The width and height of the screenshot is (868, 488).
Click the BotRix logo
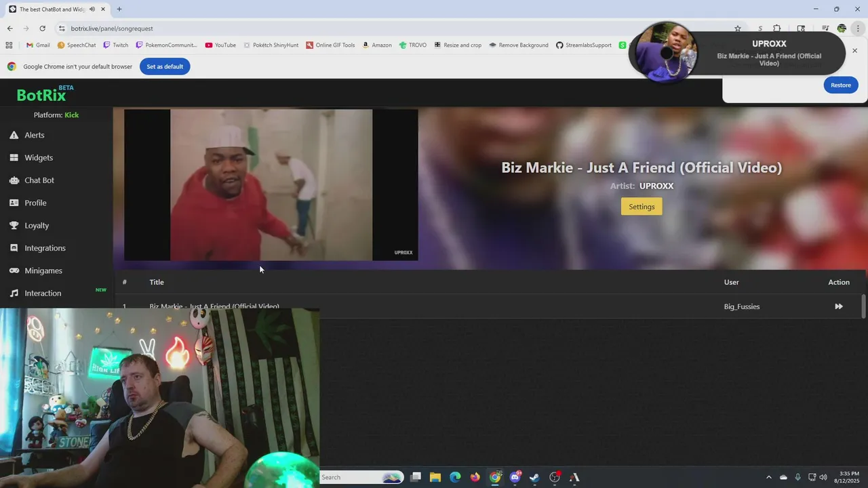(45, 94)
